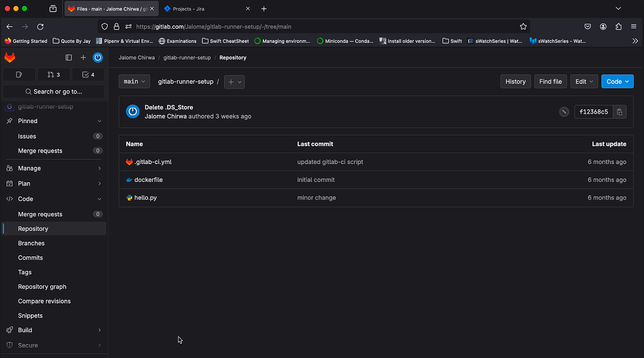Open the main branch selector dropdown
The image size is (644, 358).
click(134, 81)
